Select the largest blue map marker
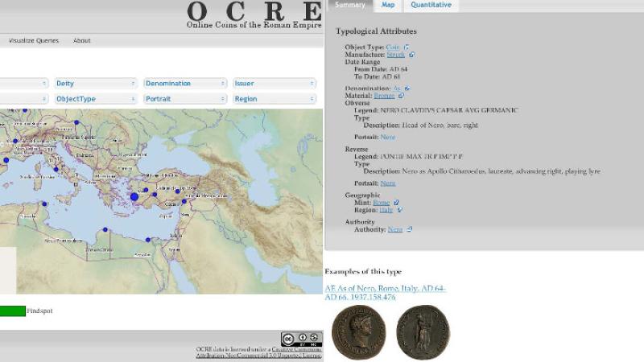 coord(134,197)
